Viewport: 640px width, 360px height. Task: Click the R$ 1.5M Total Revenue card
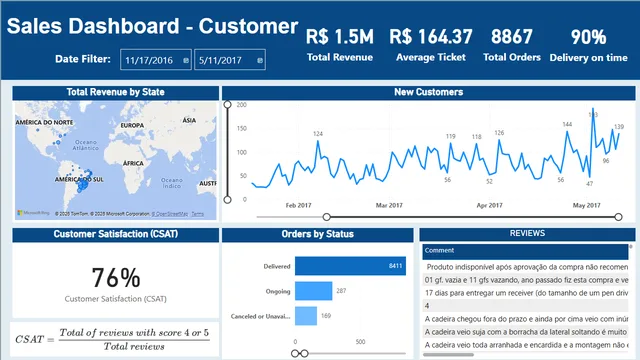340,44
